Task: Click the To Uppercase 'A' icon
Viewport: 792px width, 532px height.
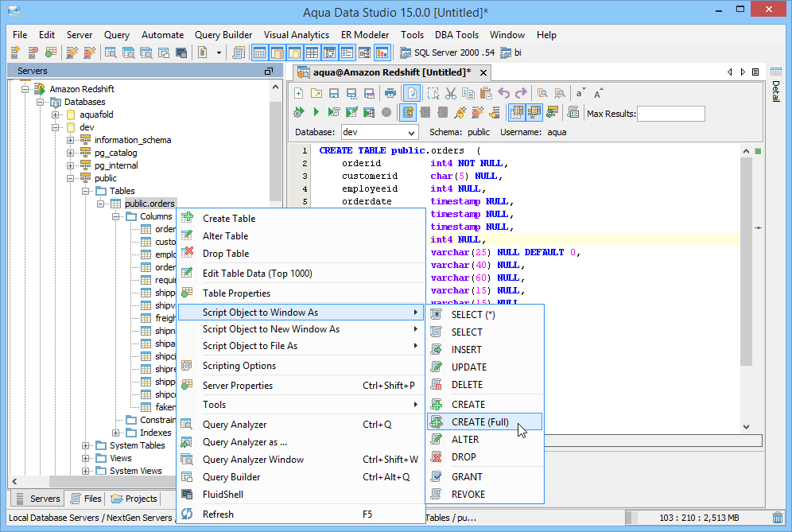Action: [x=597, y=93]
